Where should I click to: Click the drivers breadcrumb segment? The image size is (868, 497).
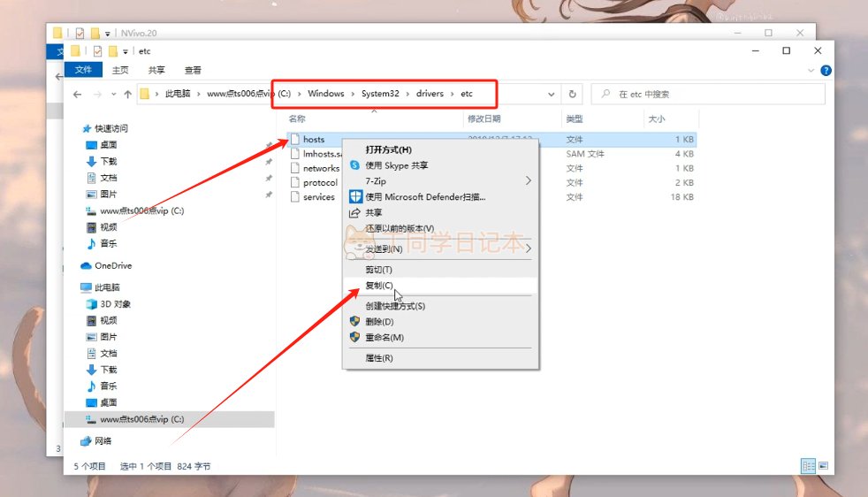tap(430, 94)
